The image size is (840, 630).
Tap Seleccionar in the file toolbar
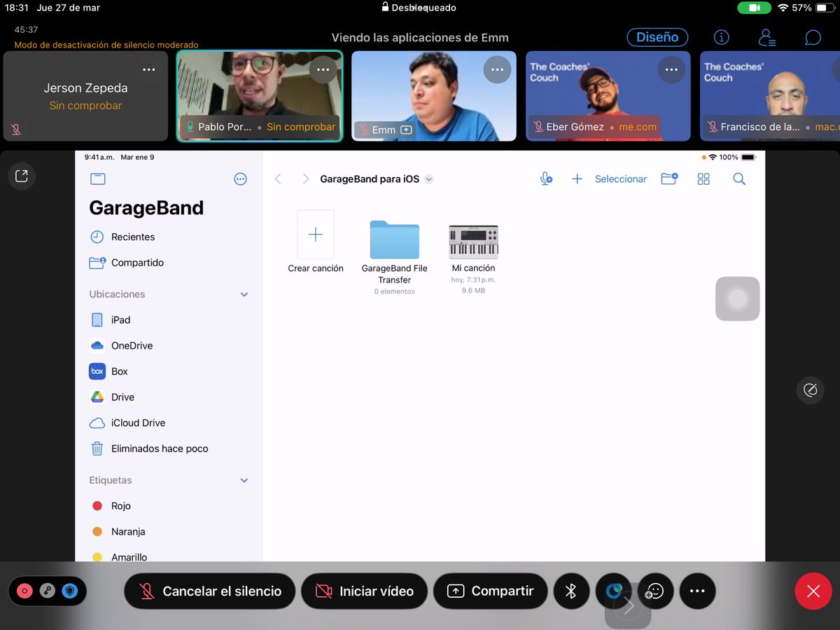click(x=621, y=179)
